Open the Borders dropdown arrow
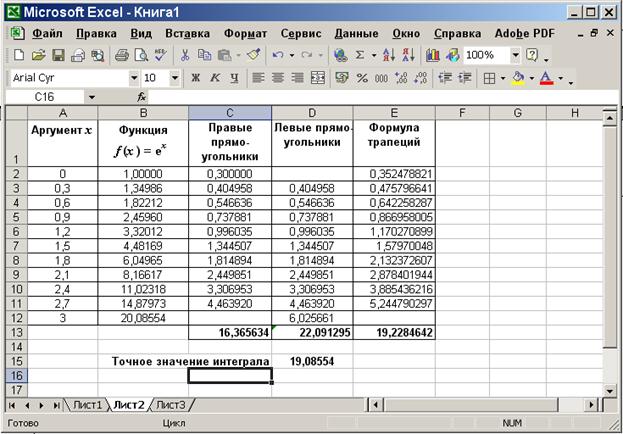The width and height of the screenshot is (623, 434). [503, 78]
